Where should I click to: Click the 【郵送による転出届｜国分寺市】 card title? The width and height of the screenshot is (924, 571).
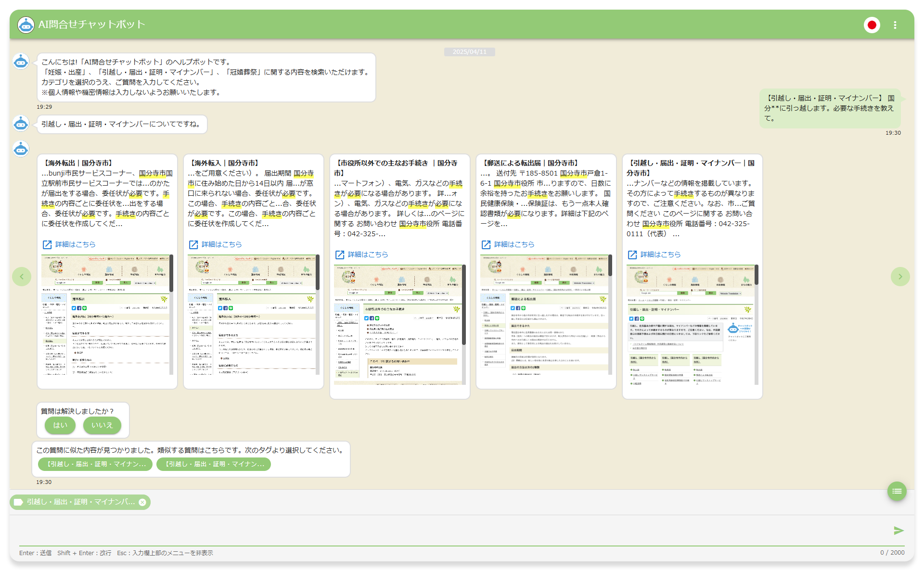[531, 163]
